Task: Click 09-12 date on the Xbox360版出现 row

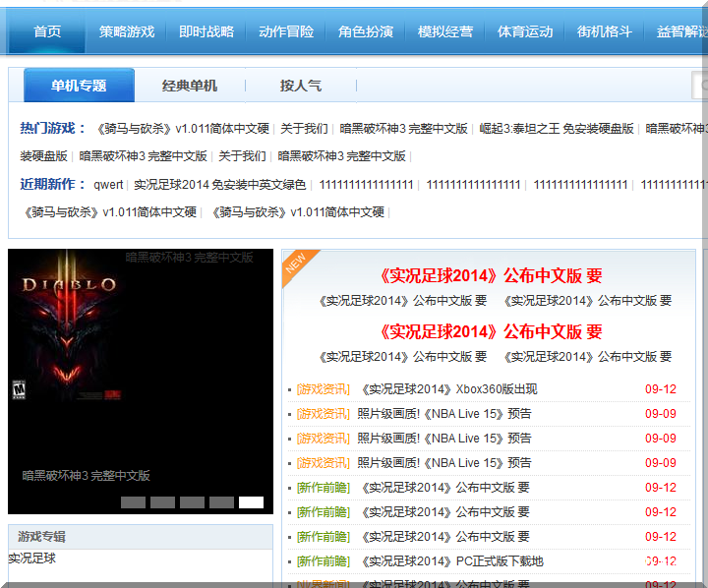Action: pyautogui.click(x=661, y=389)
